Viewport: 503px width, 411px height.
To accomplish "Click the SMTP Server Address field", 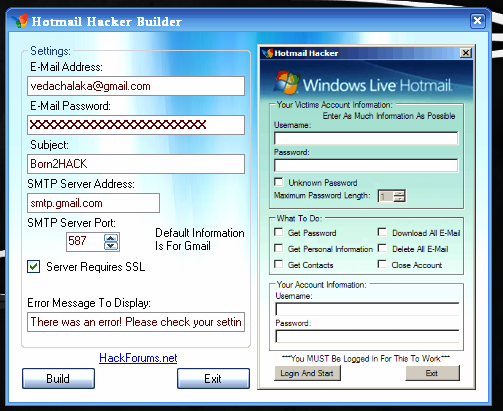I will (x=93, y=203).
